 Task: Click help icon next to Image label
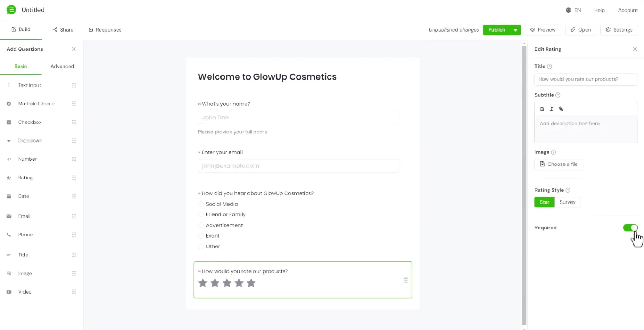click(x=553, y=152)
